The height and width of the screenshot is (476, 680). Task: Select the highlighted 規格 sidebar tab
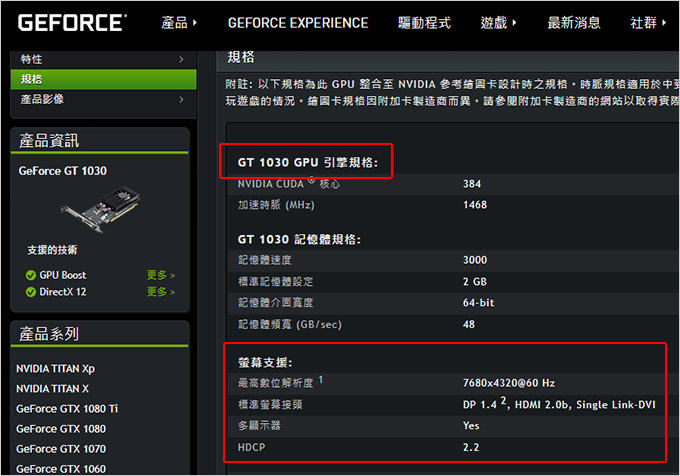103,79
